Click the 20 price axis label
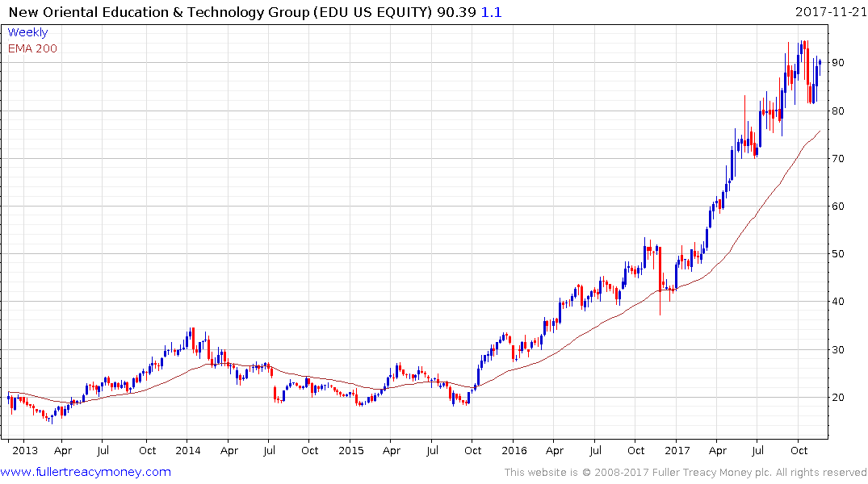Screen dimensions: 868x484 click(x=838, y=397)
